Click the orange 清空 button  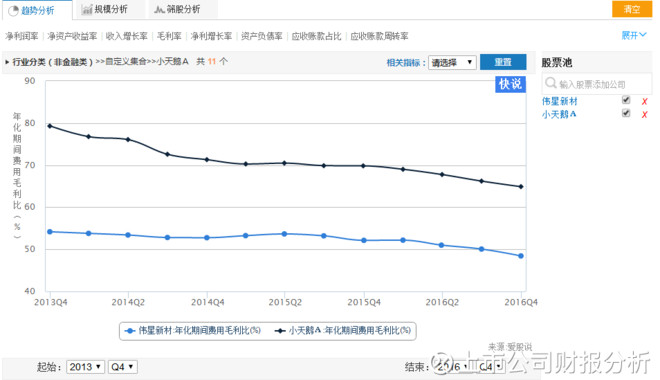(631, 9)
